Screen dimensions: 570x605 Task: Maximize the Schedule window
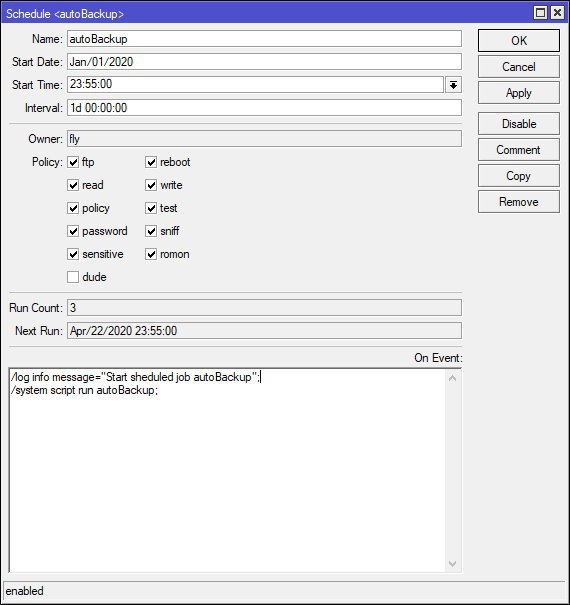540,13
